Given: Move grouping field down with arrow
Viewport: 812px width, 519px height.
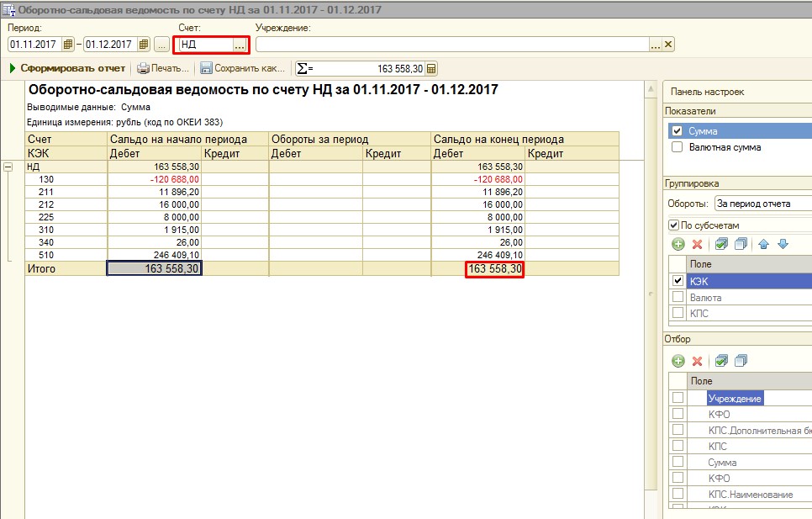Looking at the screenshot, I should [x=783, y=244].
